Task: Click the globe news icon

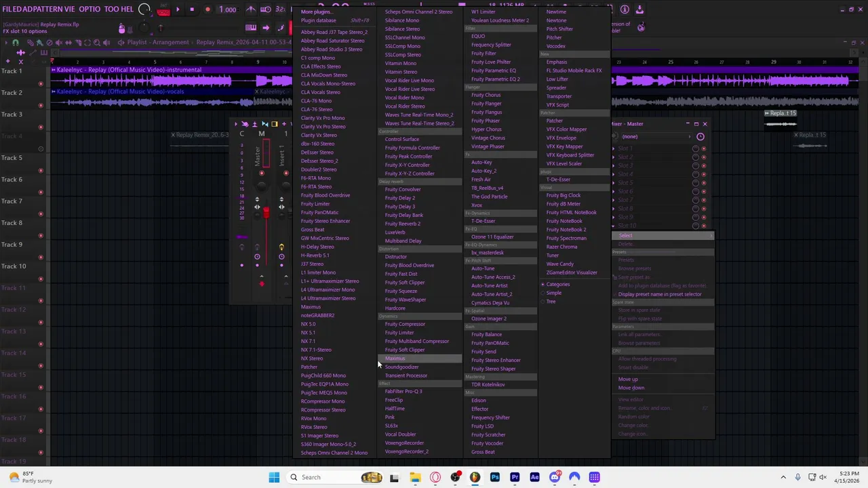Action: pos(641,27)
